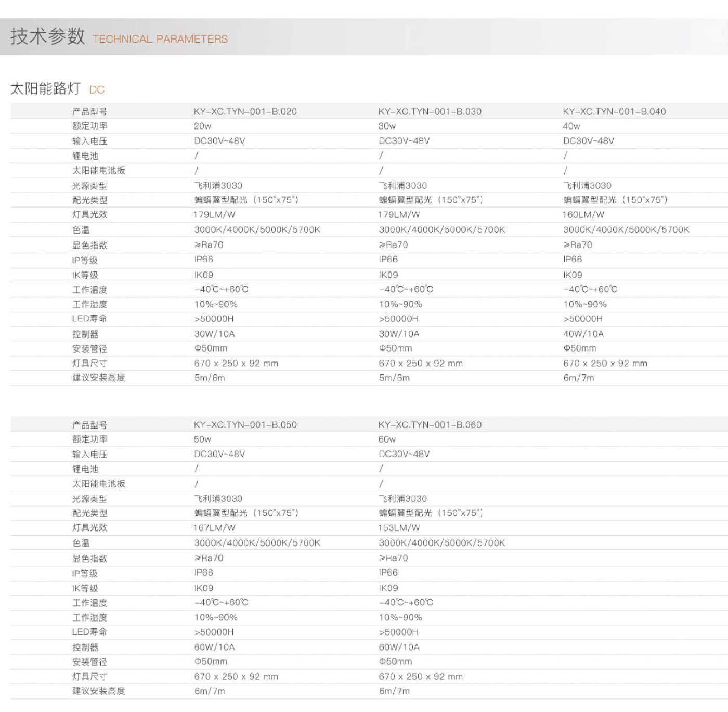
Task: Select model KY-XC.TYN-001-B.050 header cell
Action: coord(245,424)
